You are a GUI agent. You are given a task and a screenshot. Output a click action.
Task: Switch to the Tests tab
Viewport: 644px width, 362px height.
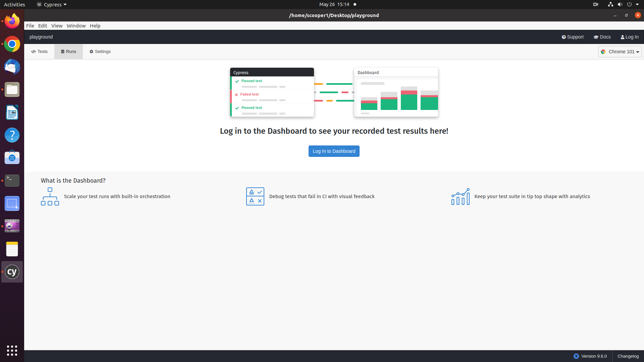40,52
